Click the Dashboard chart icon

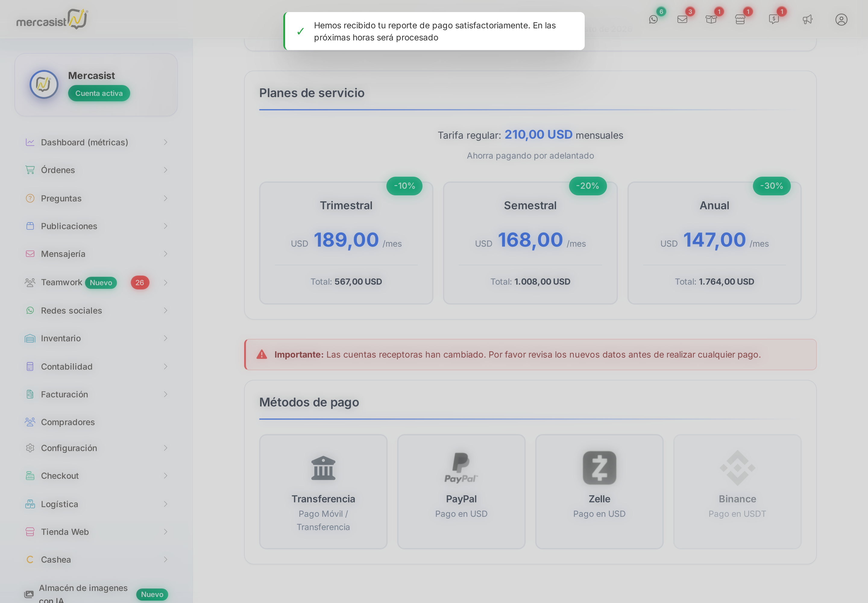click(x=30, y=142)
